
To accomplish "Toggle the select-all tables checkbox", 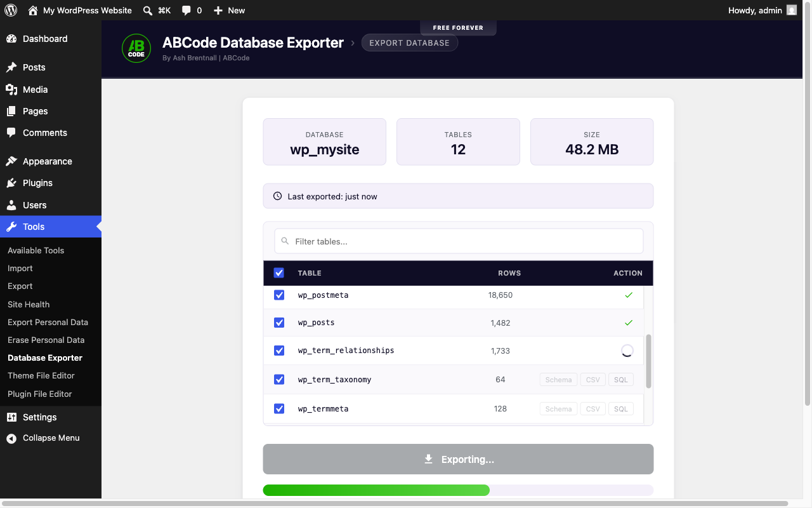I will 279,273.
